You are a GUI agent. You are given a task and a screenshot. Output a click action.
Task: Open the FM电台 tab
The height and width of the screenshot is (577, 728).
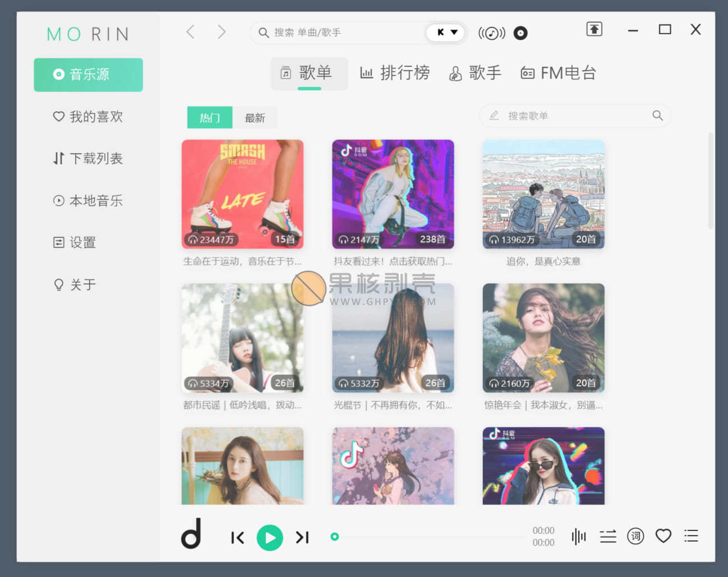pos(558,73)
